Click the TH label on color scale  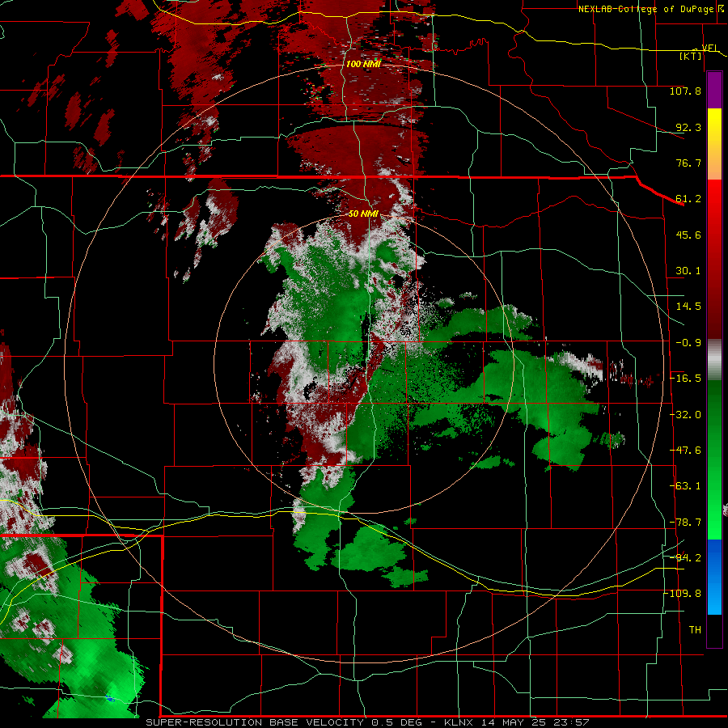695,630
